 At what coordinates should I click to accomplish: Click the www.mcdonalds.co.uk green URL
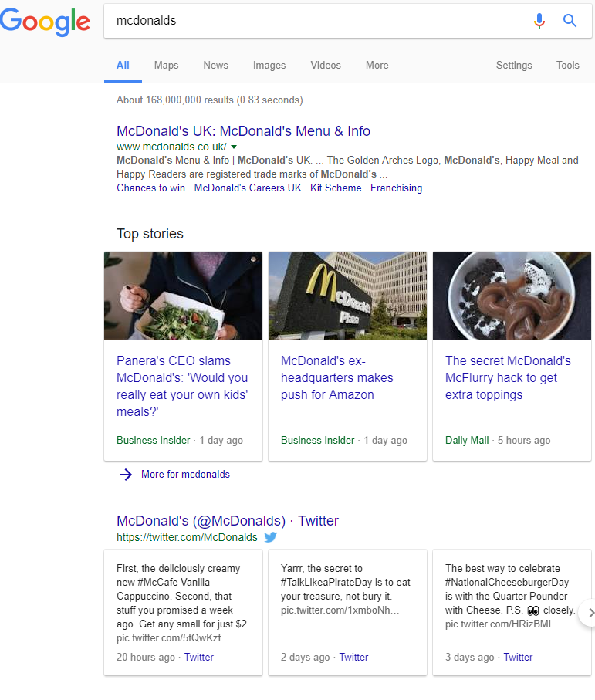point(171,147)
